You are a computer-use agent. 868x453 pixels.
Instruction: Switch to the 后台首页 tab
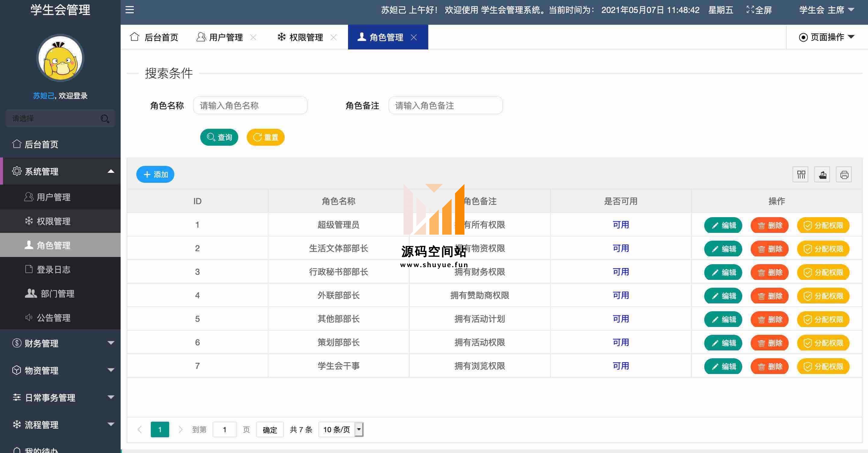coord(154,37)
